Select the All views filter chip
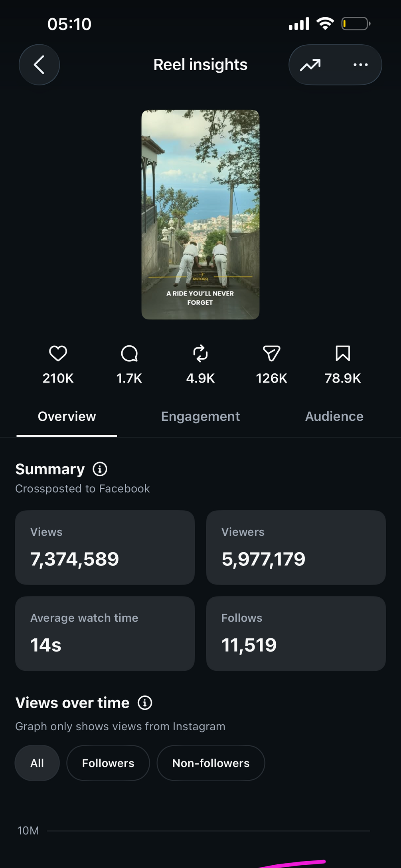Image resolution: width=401 pixels, height=868 pixels. 37,763
